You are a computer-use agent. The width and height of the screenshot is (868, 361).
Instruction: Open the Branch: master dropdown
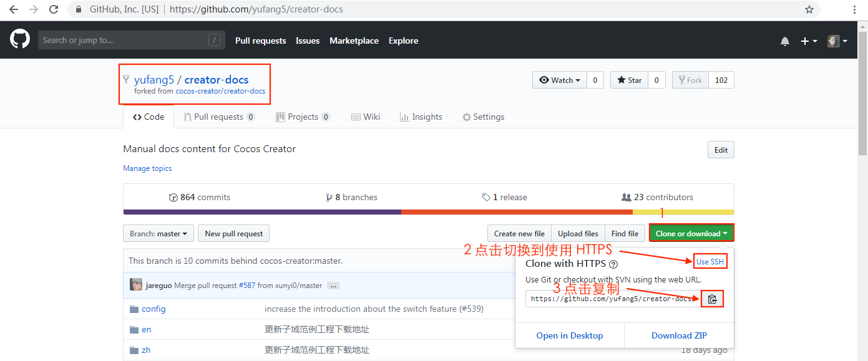coord(158,234)
